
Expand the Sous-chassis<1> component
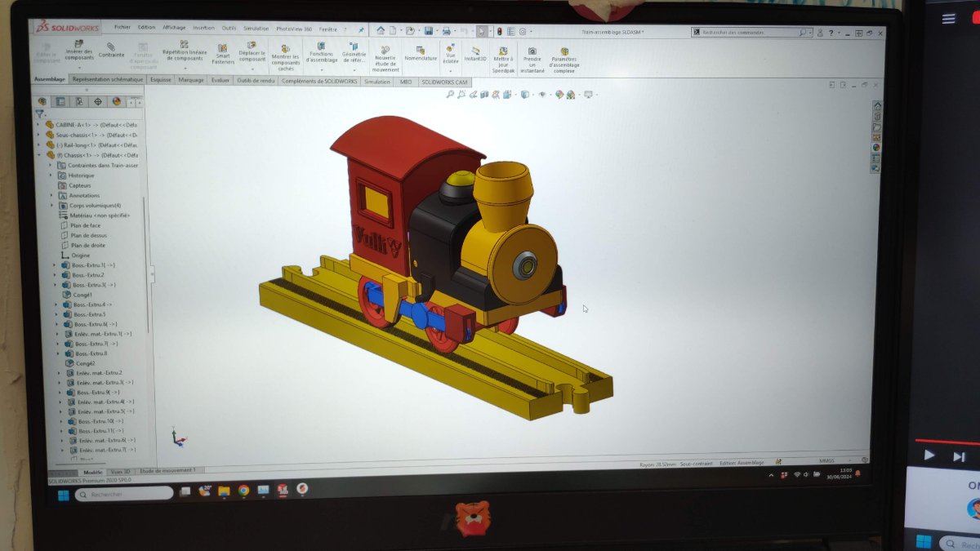click(x=38, y=135)
